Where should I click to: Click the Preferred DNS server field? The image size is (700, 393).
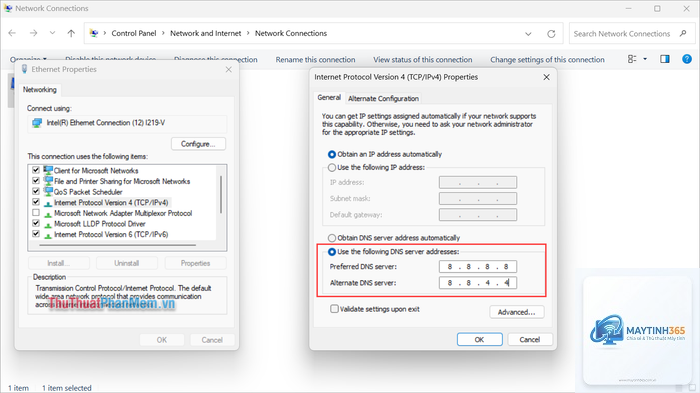point(478,267)
